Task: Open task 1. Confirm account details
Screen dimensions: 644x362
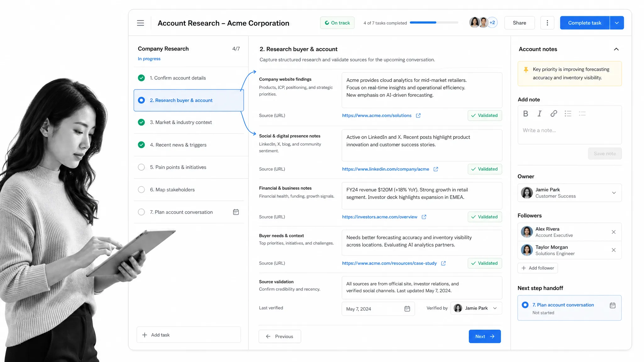Action: click(189, 78)
